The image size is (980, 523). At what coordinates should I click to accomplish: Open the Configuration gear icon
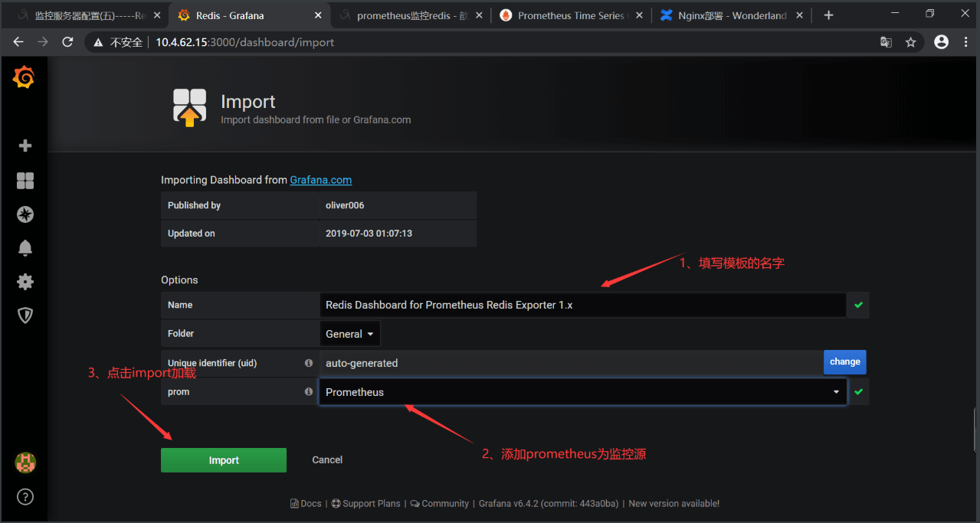pos(25,282)
